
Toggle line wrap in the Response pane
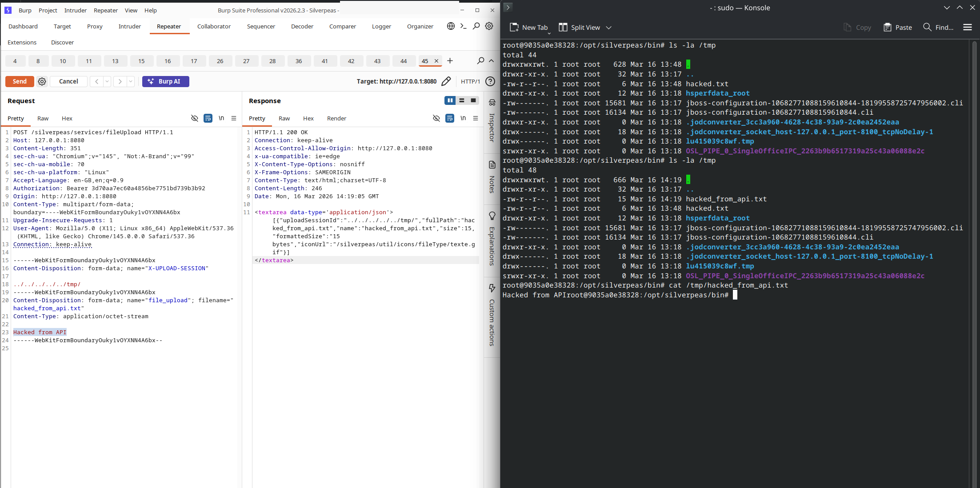pos(450,118)
